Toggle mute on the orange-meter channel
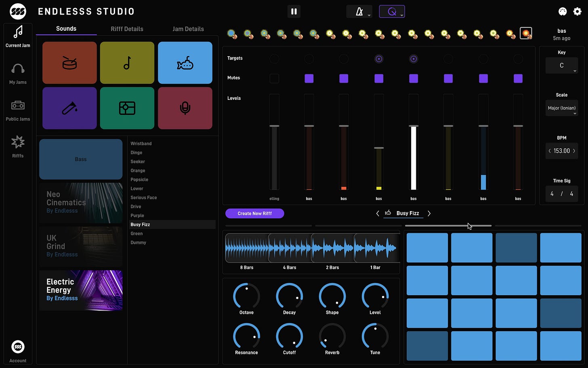The height and width of the screenshot is (368, 588). tap(344, 78)
